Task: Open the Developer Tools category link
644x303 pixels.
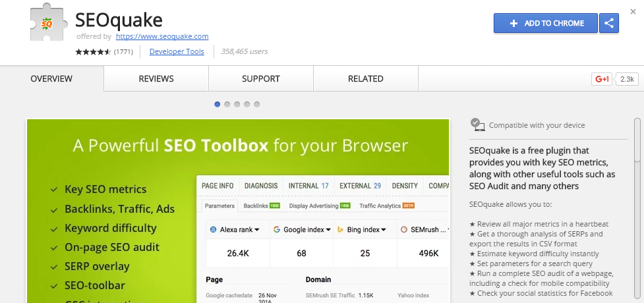Action: [177, 51]
